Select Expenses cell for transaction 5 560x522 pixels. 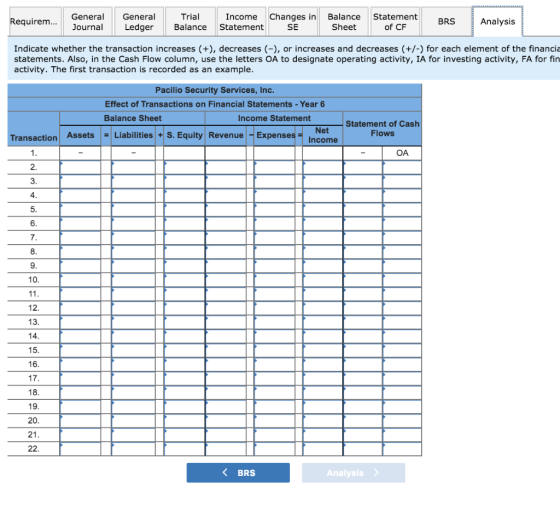pyautogui.click(x=275, y=210)
